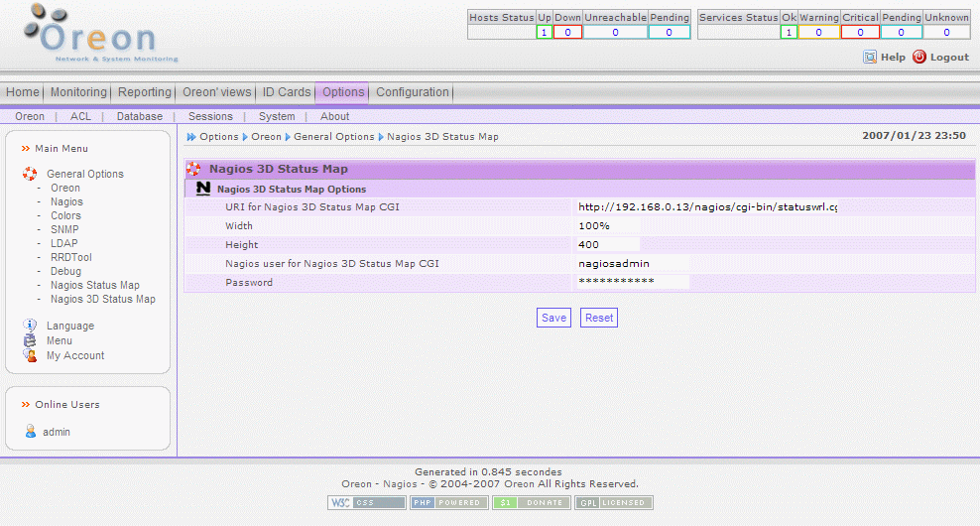This screenshot has width=980, height=526.
Task: Select the System submenu item
Action: [277, 116]
